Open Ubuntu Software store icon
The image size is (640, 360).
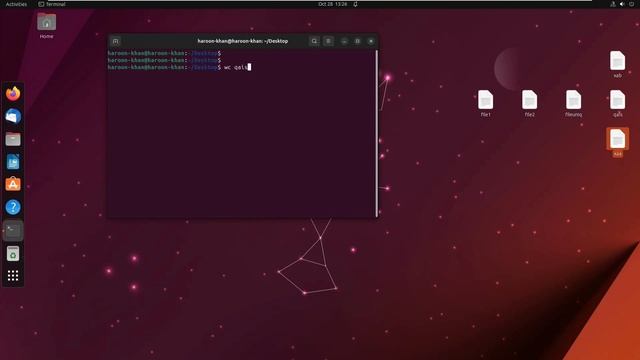13,184
